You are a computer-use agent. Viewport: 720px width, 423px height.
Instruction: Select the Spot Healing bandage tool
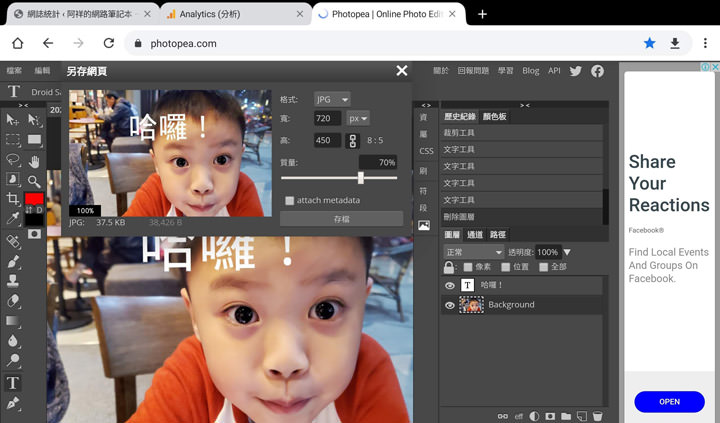pyautogui.click(x=12, y=241)
